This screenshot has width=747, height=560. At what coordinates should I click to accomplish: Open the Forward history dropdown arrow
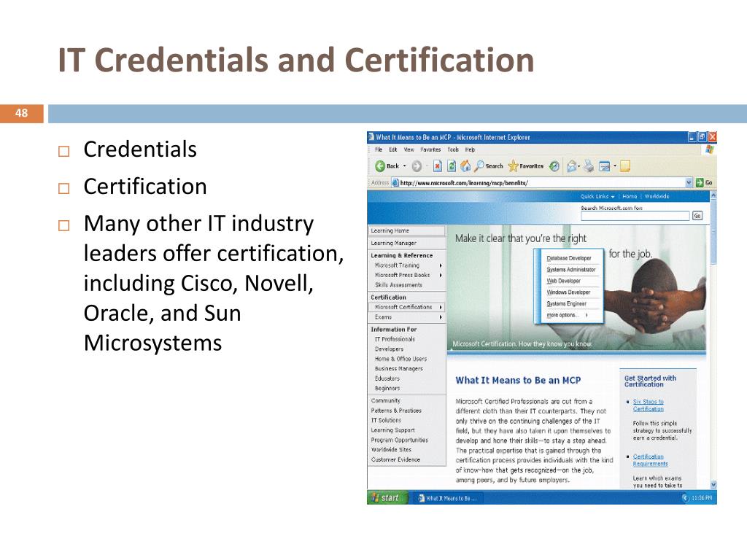[426, 166]
